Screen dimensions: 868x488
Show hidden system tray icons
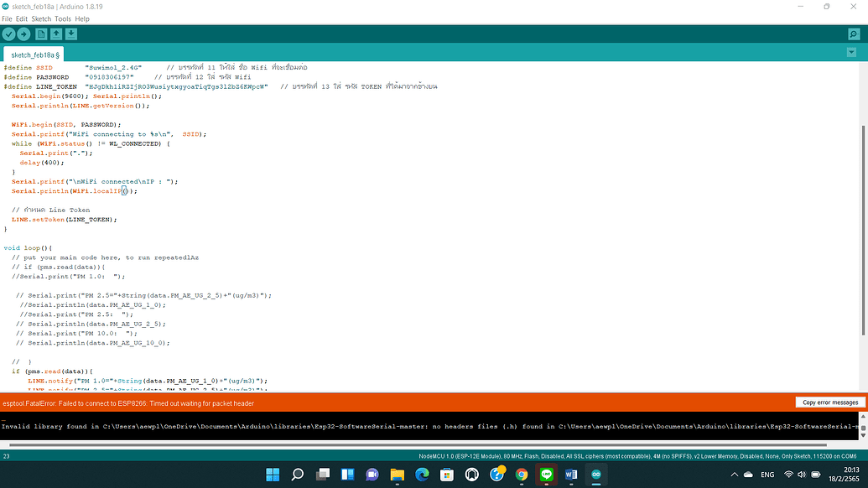pos(734,475)
